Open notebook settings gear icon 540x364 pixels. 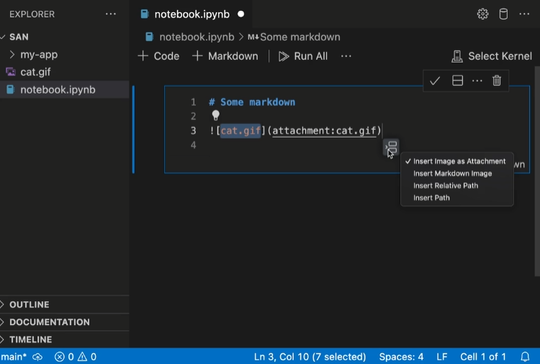pos(482,14)
